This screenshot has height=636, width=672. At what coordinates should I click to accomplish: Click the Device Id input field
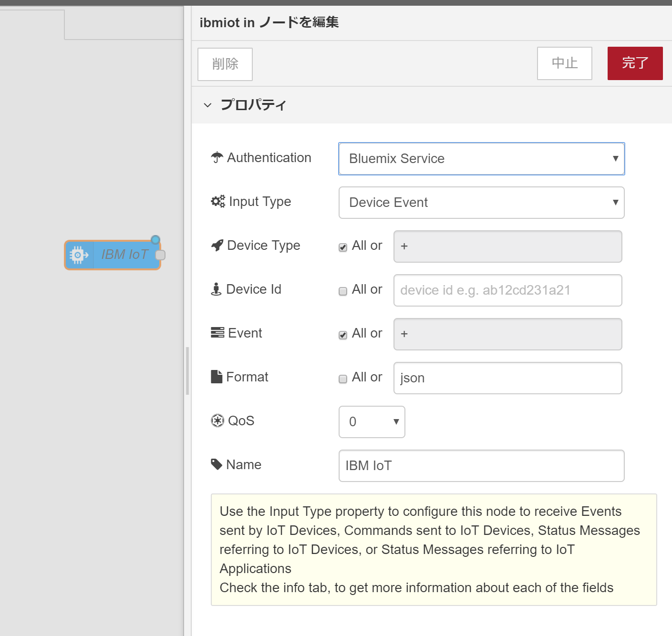point(508,290)
